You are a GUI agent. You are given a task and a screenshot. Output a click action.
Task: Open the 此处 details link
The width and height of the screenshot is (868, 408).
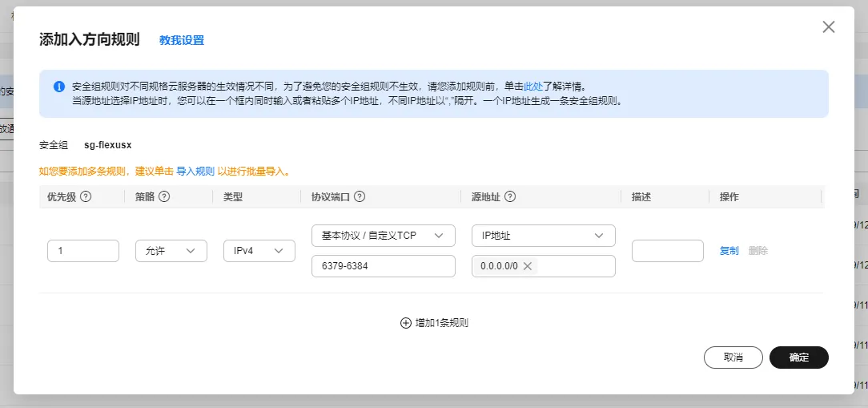[x=533, y=86]
